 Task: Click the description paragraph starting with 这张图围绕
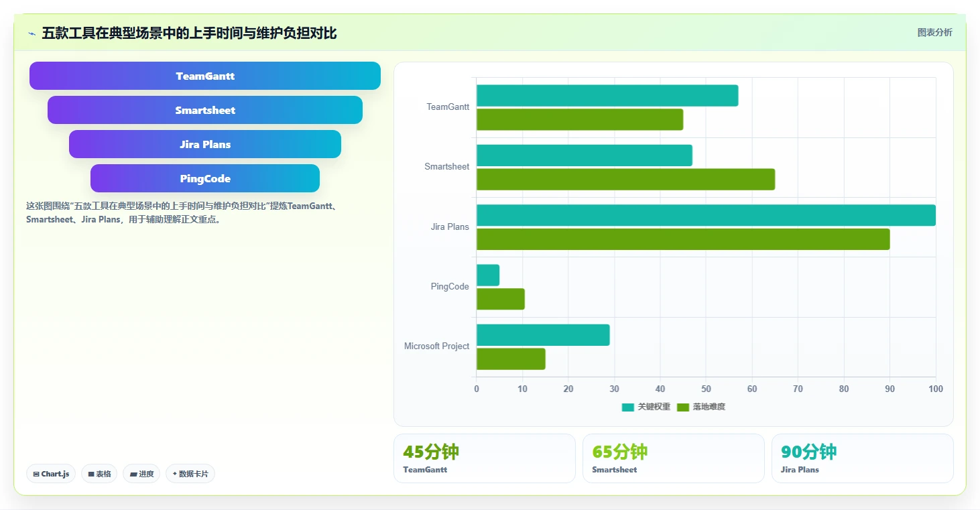tap(182, 212)
